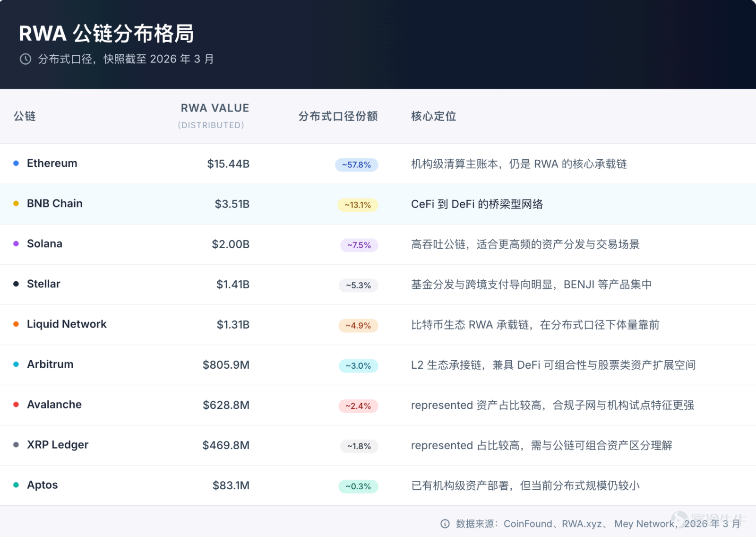Click the 公链 column header

(x=25, y=116)
